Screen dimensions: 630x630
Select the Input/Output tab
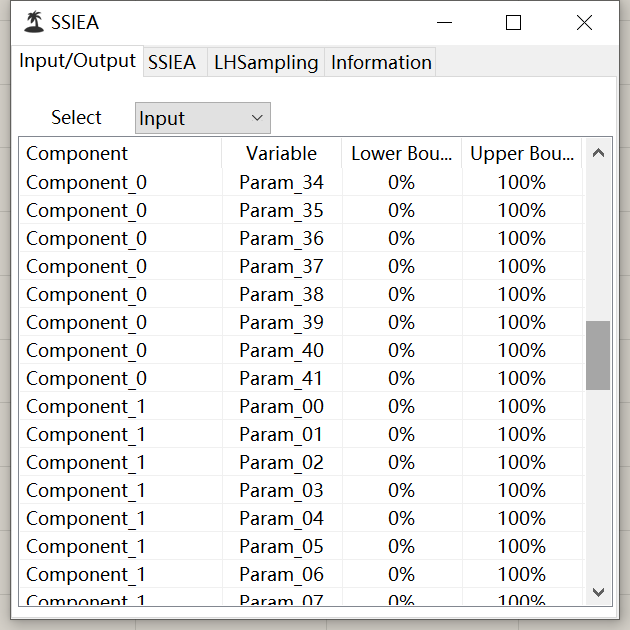(77, 61)
